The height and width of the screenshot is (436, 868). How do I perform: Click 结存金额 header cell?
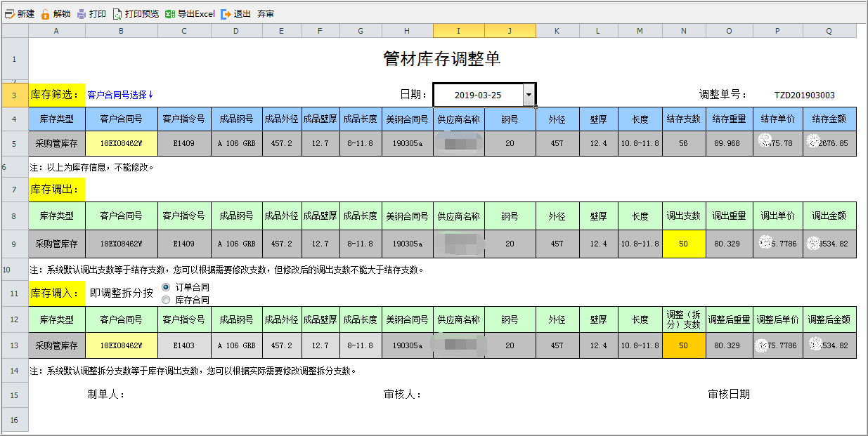(x=829, y=119)
